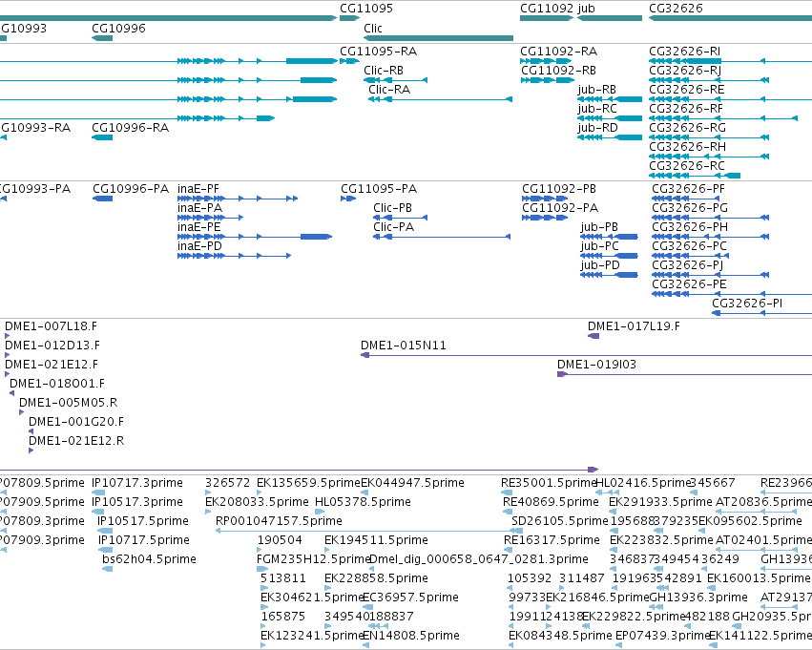Image resolution: width=812 pixels, height=650 pixels.
Task: Open EST RE16317.5prime
Action: pyautogui.click(x=552, y=540)
